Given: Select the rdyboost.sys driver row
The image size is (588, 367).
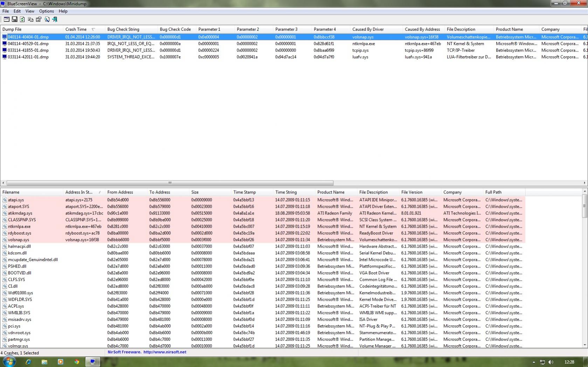Looking at the screenshot, I should coord(263,233).
